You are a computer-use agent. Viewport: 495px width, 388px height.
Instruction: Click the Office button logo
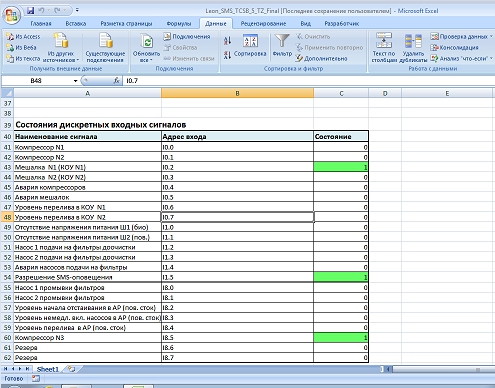click(x=12, y=15)
